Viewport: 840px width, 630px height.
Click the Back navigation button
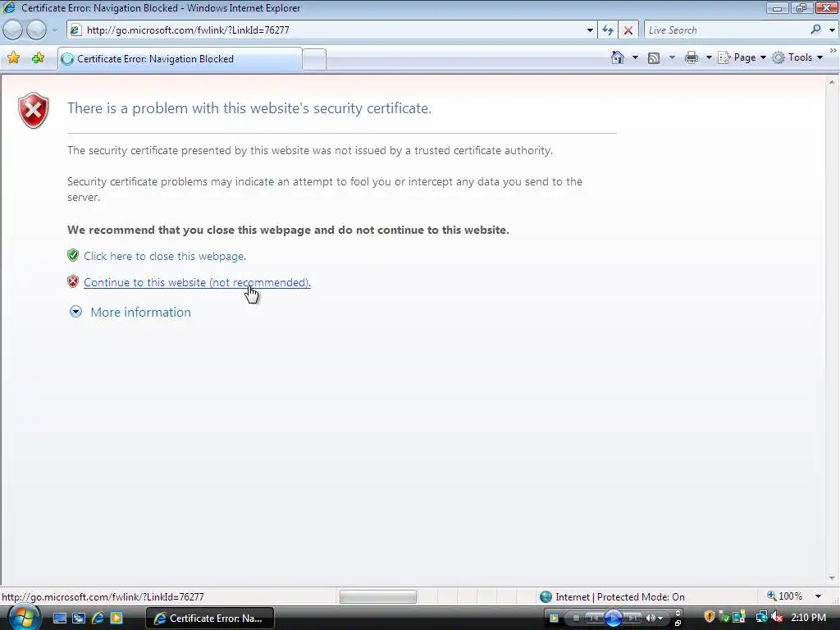click(x=12, y=30)
